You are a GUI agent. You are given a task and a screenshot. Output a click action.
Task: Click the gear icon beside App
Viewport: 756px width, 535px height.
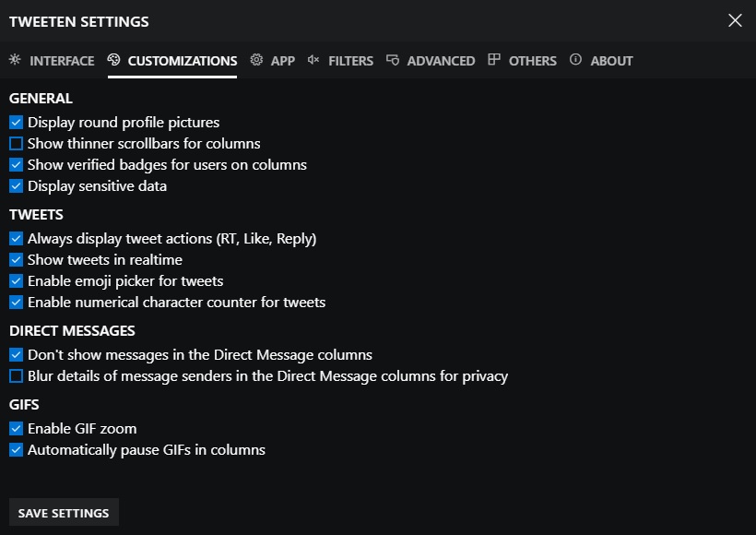click(256, 60)
